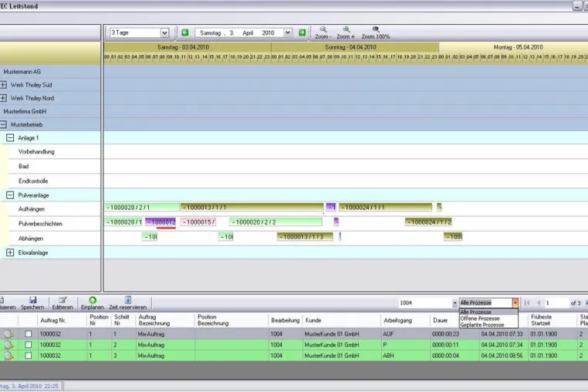Click the page number field showing 1
The height and width of the screenshot is (392, 588).
556,302
